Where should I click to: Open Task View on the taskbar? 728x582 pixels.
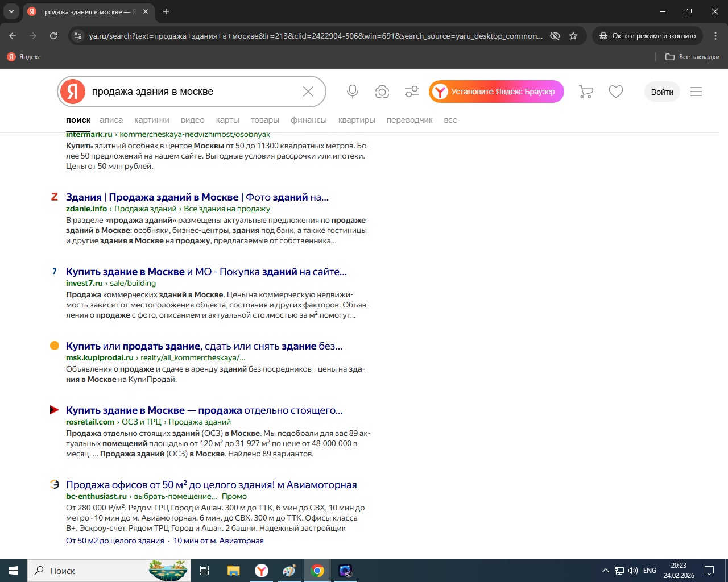pos(205,571)
